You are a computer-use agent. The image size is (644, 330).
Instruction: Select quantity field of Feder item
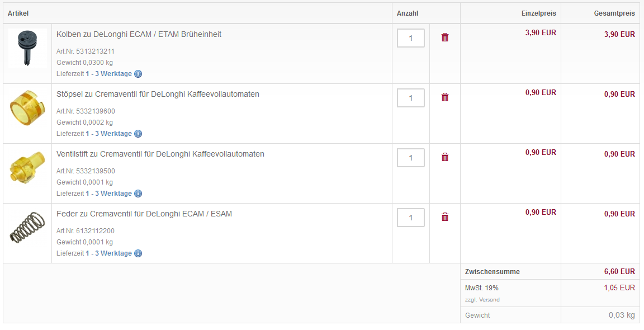coord(410,218)
